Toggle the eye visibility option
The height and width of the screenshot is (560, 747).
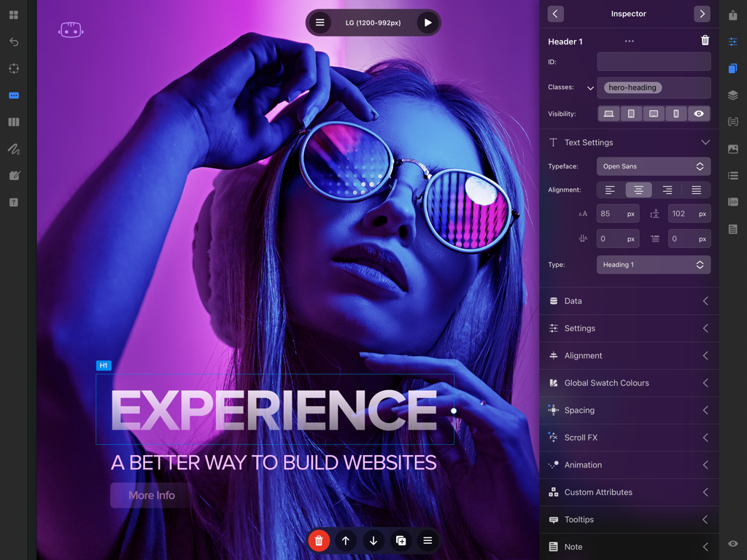point(699,114)
